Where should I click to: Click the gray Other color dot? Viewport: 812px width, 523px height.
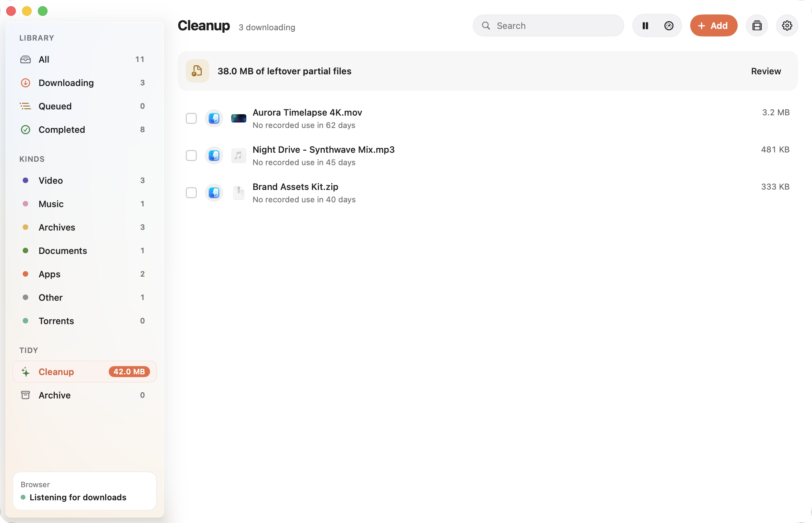pos(25,298)
